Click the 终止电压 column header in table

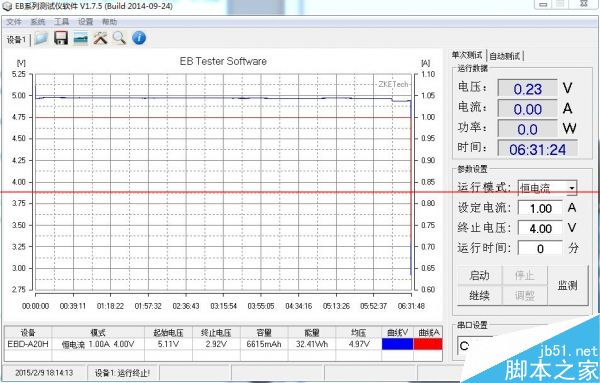(x=216, y=332)
